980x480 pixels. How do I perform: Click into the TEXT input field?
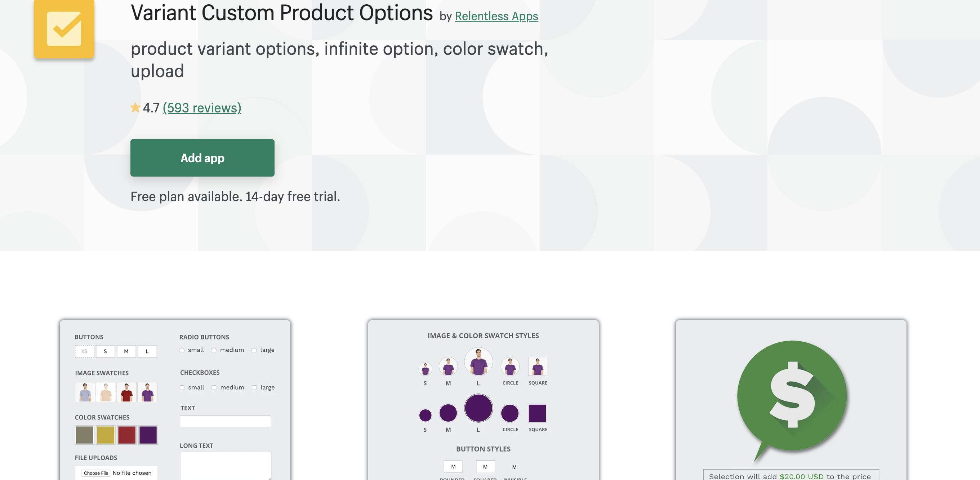(225, 421)
